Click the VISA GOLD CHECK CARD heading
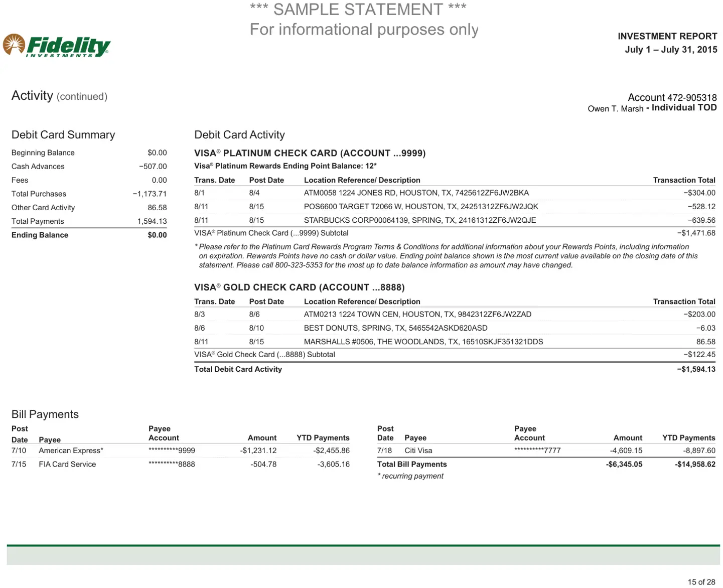The width and height of the screenshot is (723, 588). [299, 287]
